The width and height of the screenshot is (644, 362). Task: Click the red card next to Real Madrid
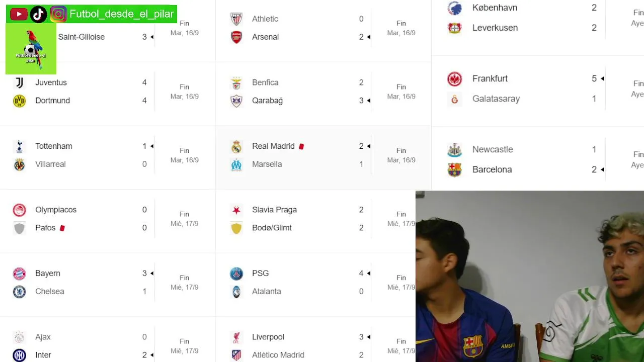tap(301, 146)
